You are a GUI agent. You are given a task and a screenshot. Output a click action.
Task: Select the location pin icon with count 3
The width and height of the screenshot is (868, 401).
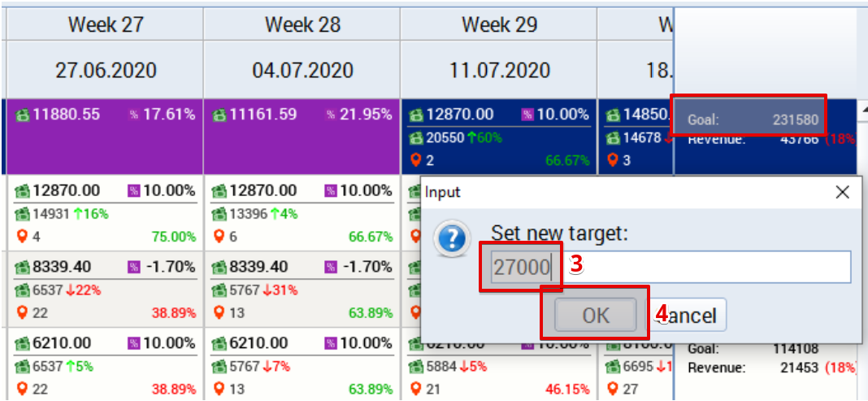pos(612,160)
